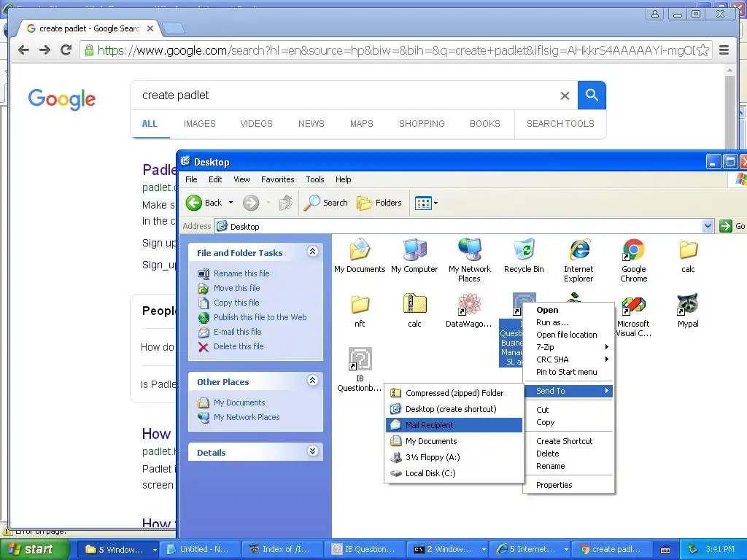Image resolution: width=747 pixels, height=560 pixels.
Task: Click Publish this file to the Web
Action: (x=260, y=317)
